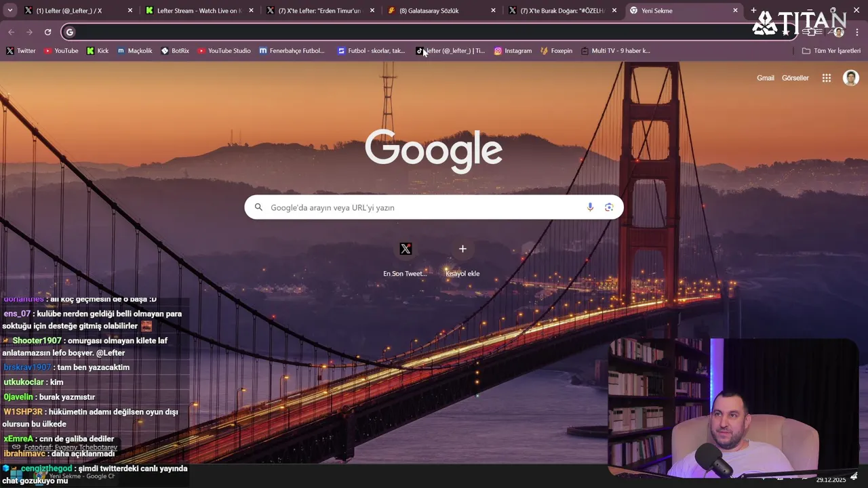The height and width of the screenshot is (488, 868).
Task: Open a new tab with plus button
Action: point(753,11)
